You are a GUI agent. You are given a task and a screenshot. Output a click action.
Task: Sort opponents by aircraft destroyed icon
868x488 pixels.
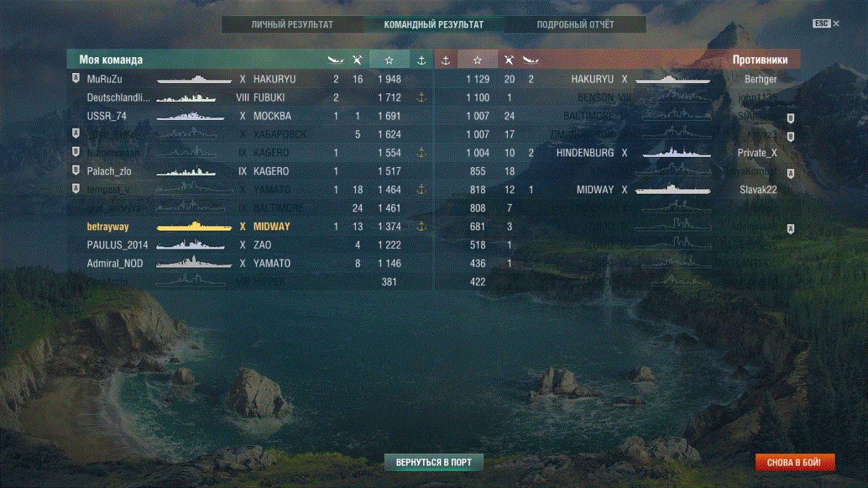coord(530,60)
